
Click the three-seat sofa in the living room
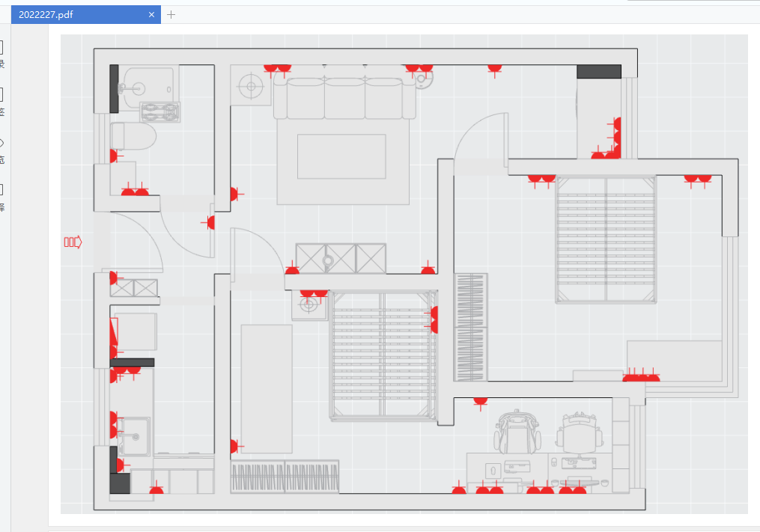(x=345, y=99)
